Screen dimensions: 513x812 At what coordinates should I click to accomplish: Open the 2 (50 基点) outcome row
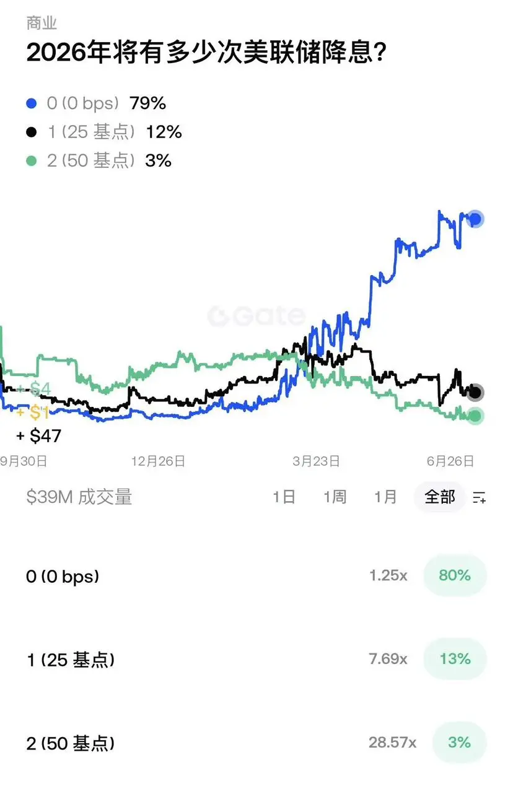(256, 743)
